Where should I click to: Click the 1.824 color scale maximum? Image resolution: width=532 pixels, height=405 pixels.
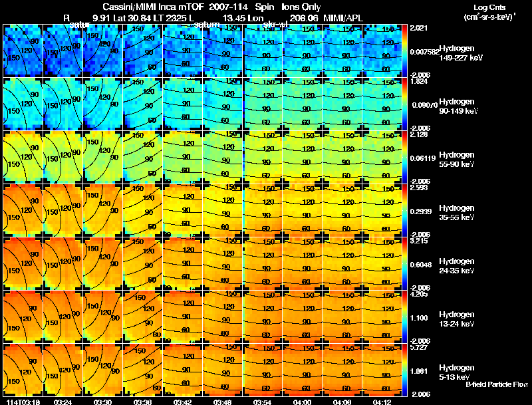click(x=418, y=81)
